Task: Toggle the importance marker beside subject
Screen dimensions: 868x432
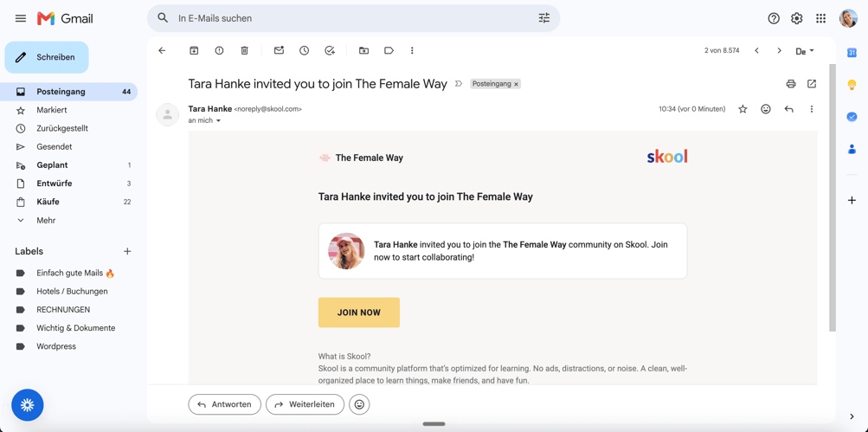Action: [458, 84]
